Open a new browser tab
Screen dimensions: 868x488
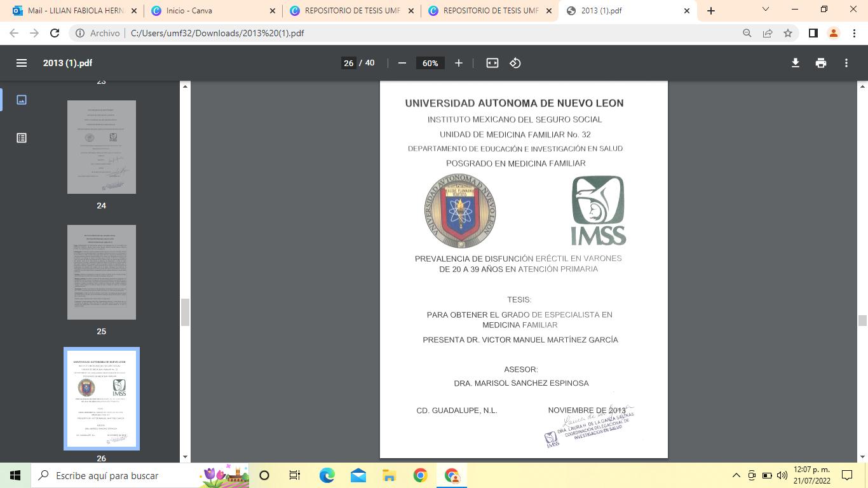(x=711, y=11)
